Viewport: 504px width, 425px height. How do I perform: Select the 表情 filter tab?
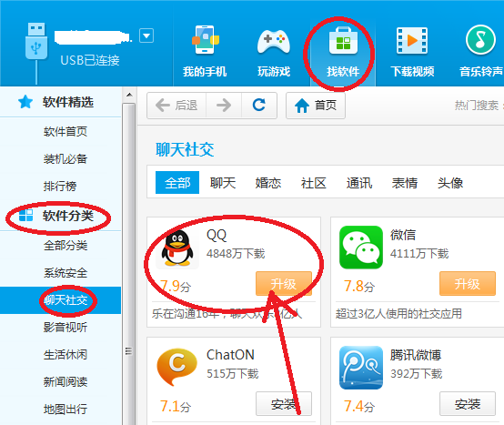pyautogui.click(x=405, y=183)
